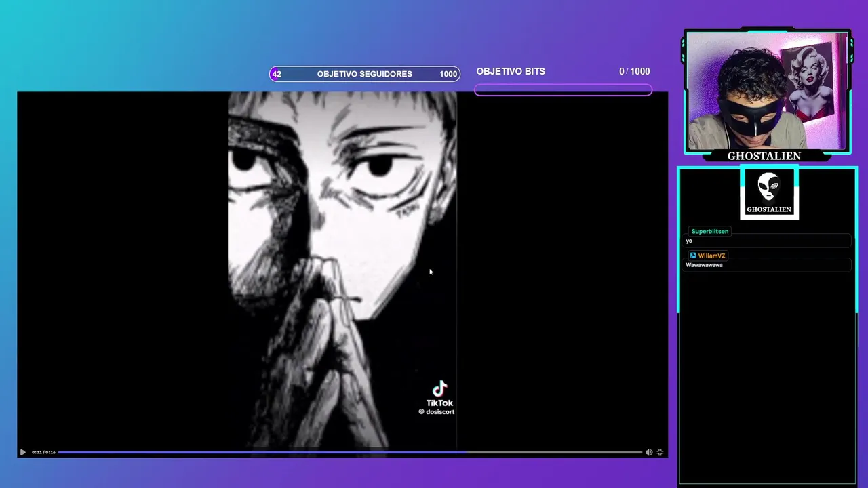Click the @dosiscort username text
The width and height of the screenshot is (868, 488).
point(436,412)
